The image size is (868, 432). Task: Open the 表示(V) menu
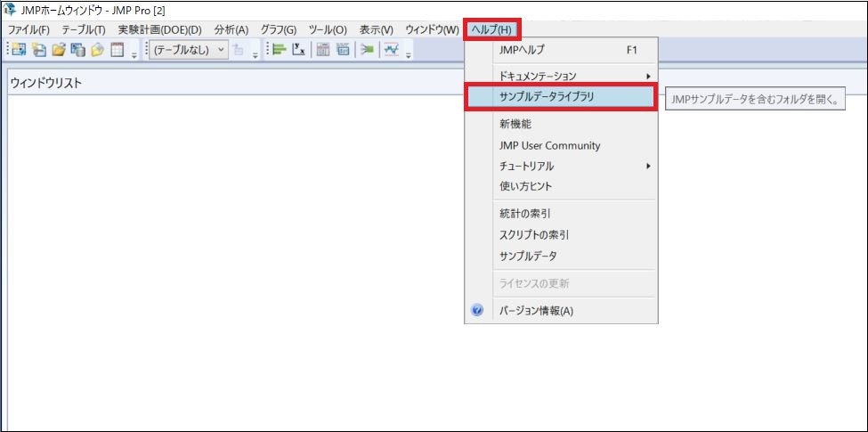coord(377,29)
